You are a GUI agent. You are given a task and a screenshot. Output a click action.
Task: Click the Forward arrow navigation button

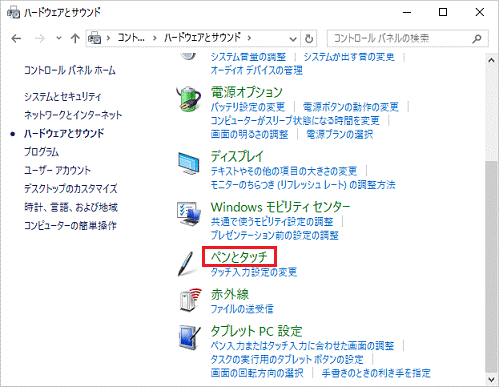point(40,39)
